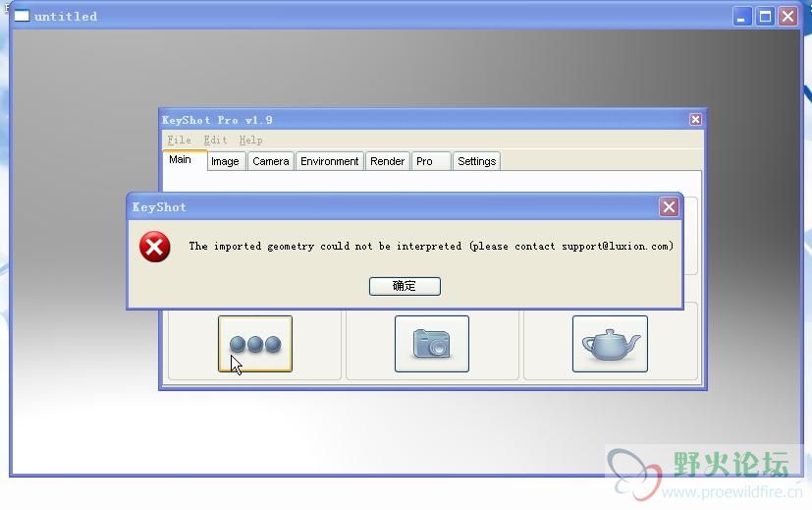Switch to the Settings tab
This screenshot has width=812, height=510.
coord(476,161)
